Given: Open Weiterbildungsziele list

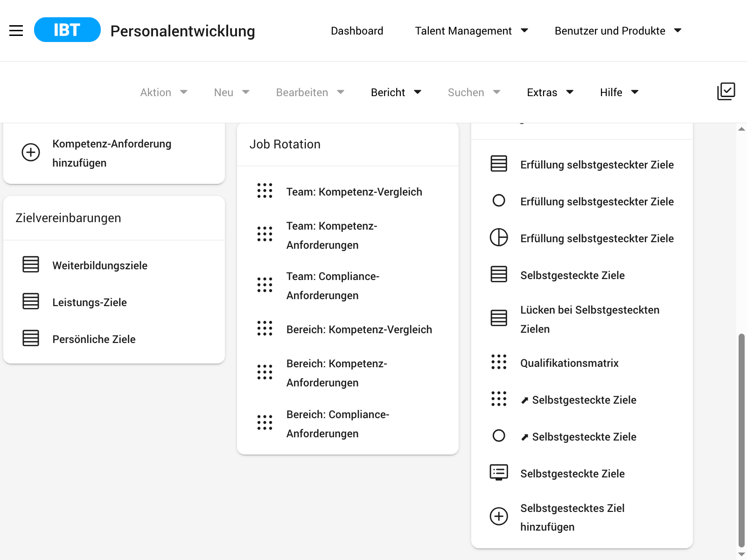Looking at the screenshot, I should [100, 266].
